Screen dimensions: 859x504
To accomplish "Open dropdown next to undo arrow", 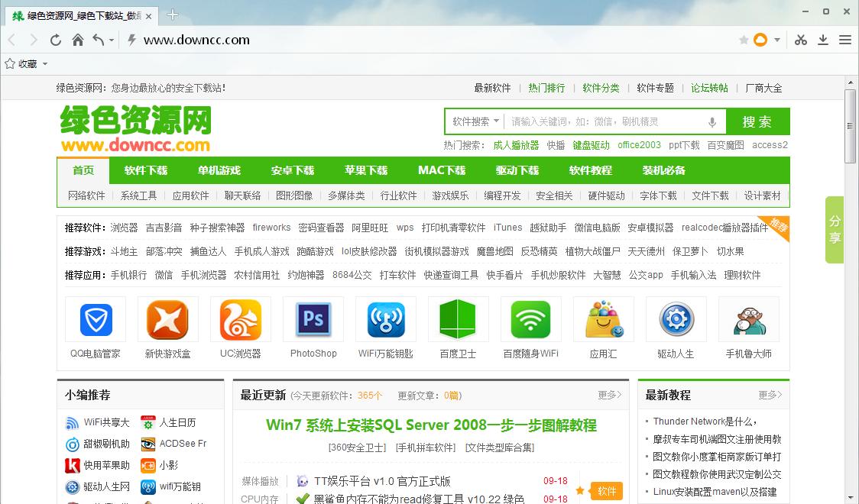I will [x=112, y=40].
